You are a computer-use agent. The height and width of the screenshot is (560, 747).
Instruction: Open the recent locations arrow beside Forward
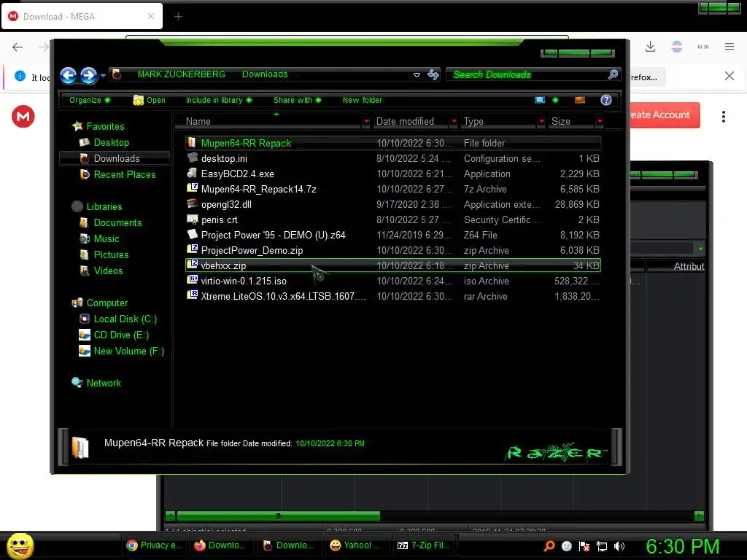(103, 75)
